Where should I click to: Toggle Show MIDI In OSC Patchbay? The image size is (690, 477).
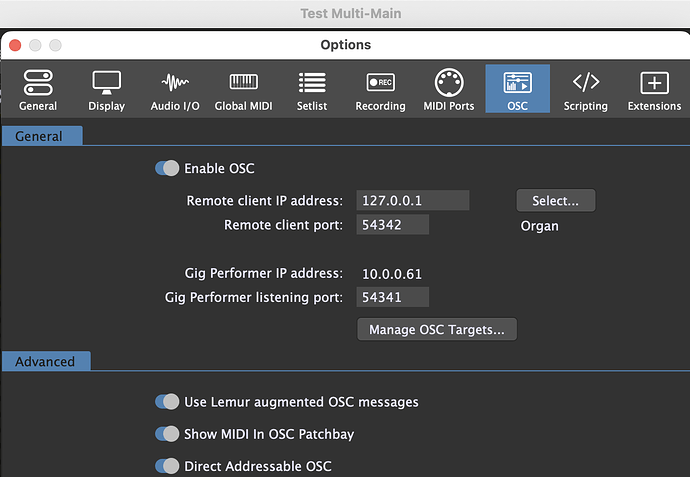pos(167,434)
